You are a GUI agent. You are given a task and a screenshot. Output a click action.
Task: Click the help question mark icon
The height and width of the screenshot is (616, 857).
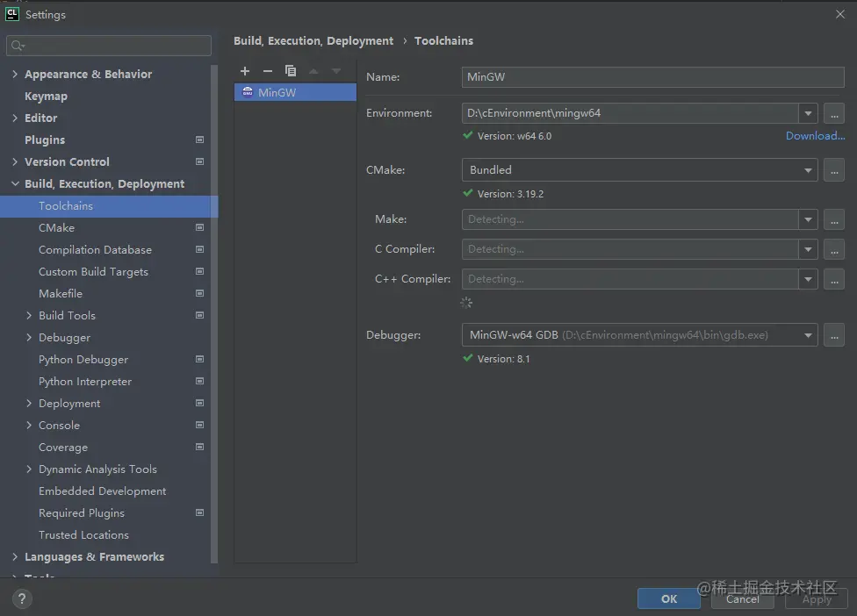pos(23,599)
